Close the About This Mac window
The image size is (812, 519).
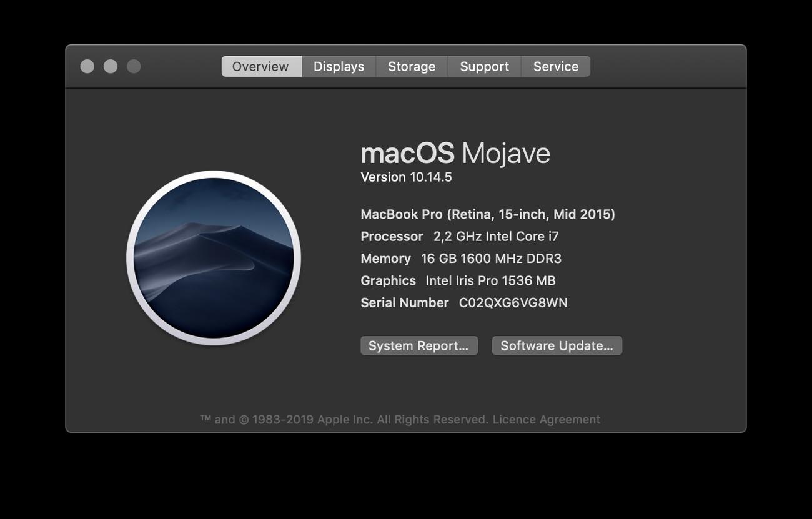pyautogui.click(x=87, y=66)
